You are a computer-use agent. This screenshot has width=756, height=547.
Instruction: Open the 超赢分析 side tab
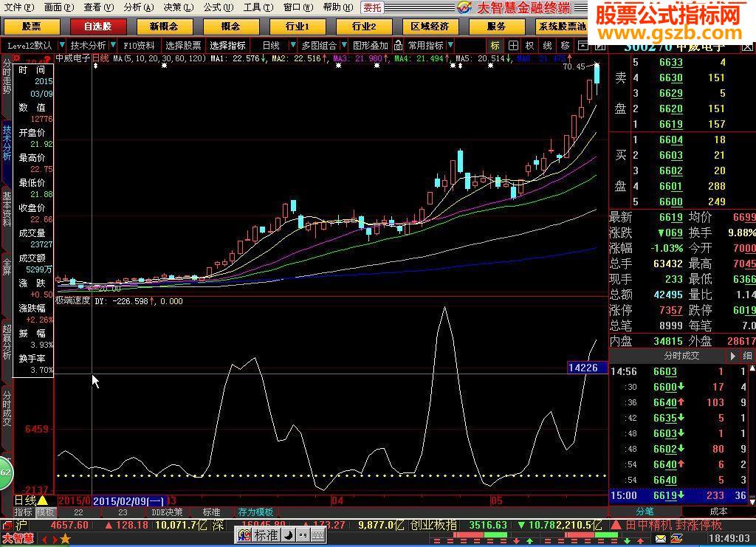coord(7,342)
